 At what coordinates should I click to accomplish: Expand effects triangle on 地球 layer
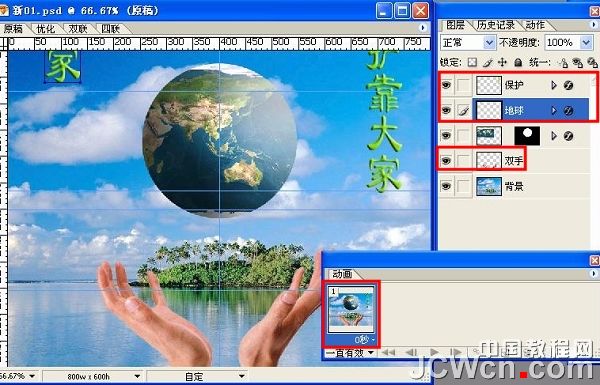(554, 111)
